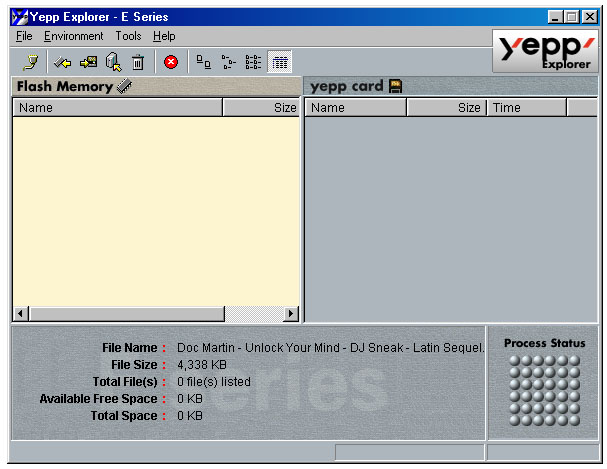Open the Tools menu
This screenshot has height=469, width=607.
(x=128, y=36)
